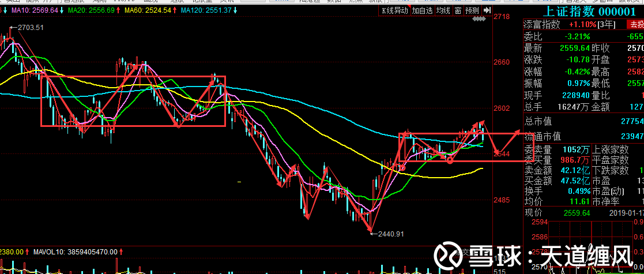Click the grey diamond slider handle
The height and width of the screenshot is (274, 644).
[480, 20]
